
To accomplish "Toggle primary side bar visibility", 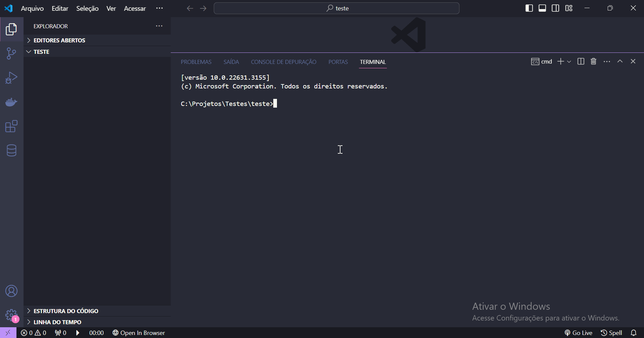I will (529, 8).
